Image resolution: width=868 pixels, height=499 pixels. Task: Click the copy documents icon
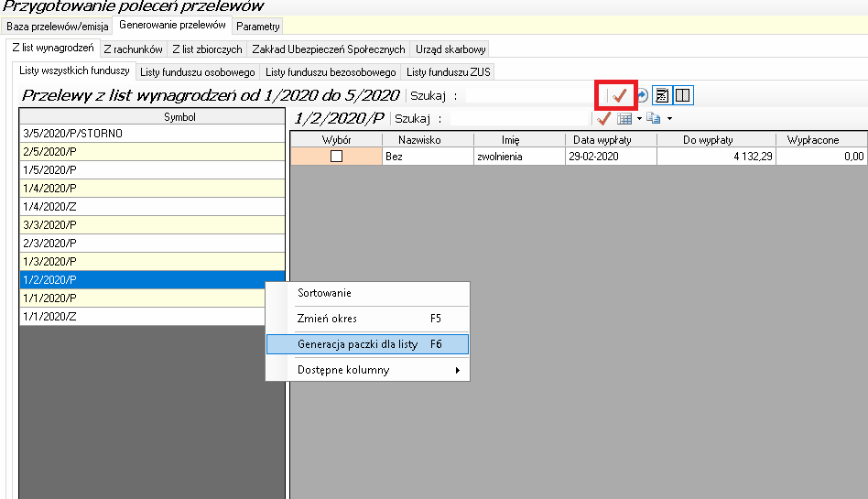pyautogui.click(x=653, y=118)
